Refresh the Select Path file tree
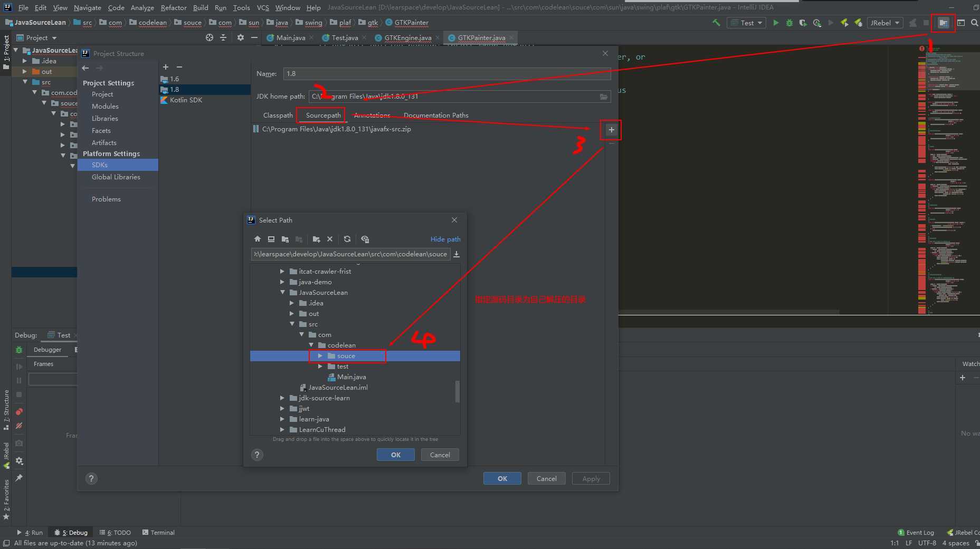The image size is (980, 549). tap(347, 239)
